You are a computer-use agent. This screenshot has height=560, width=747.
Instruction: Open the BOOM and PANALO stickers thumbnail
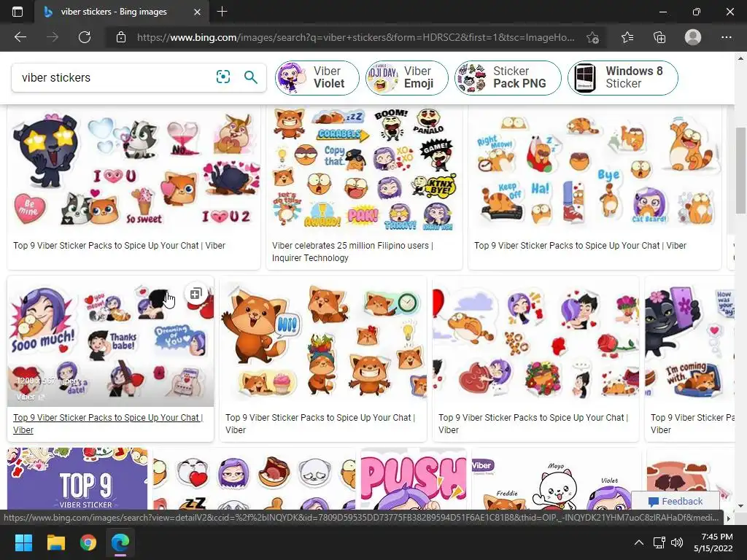(x=364, y=170)
